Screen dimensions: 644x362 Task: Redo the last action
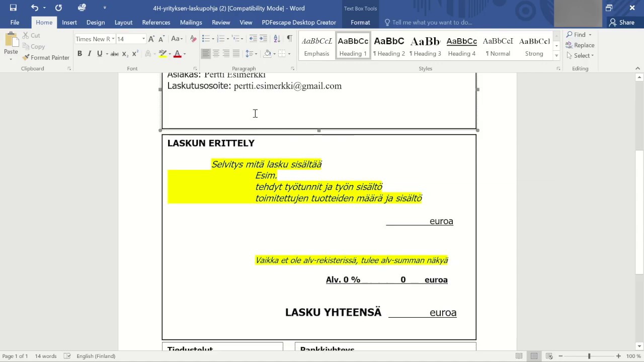coord(58,8)
